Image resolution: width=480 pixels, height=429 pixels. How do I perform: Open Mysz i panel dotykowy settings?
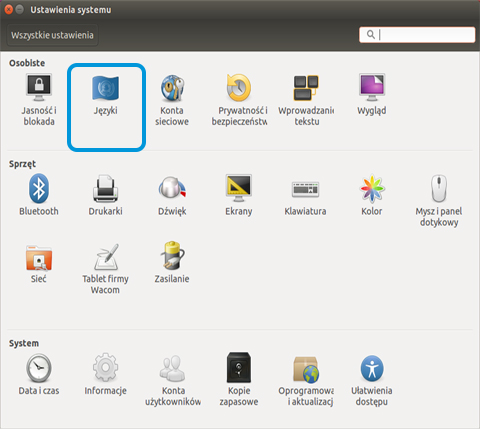(439, 201)
